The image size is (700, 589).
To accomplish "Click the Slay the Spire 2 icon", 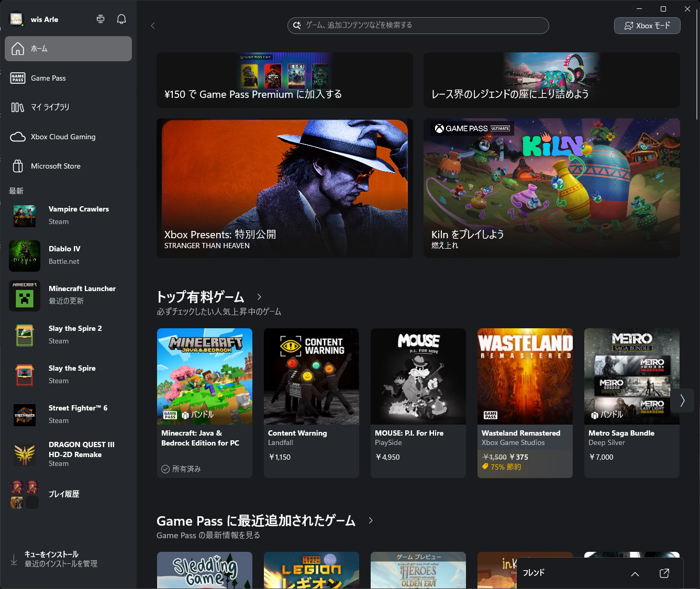I will pos(25,336).
